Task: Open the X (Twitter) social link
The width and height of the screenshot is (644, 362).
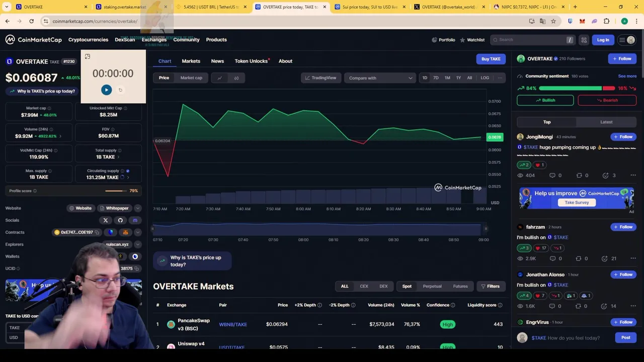Action: [x=106, y=220]
